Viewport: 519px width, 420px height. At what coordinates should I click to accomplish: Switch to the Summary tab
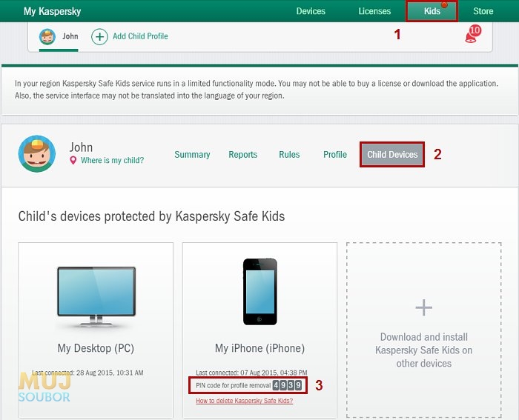[x=192, y=154]
